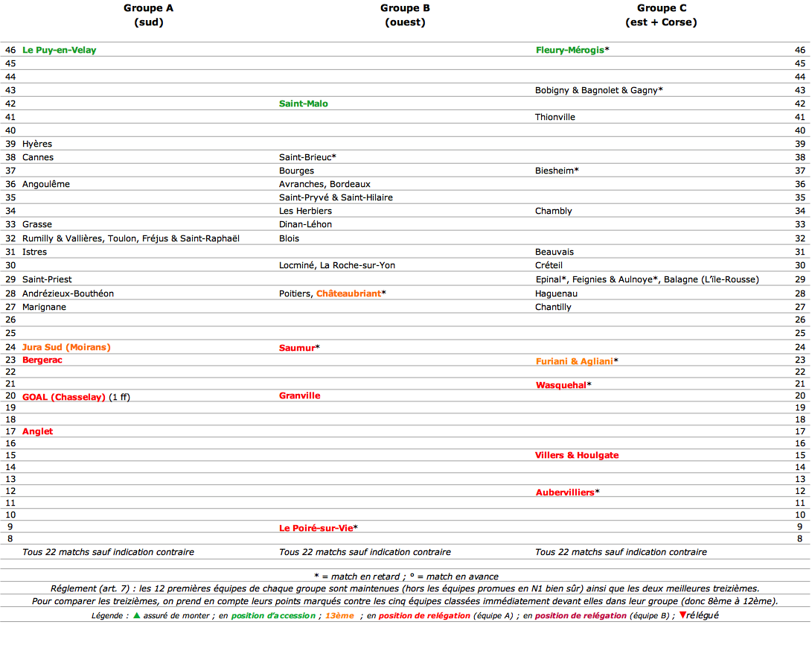Select Grasse in Groupe A
This screenshot has height=645, width=812.
(37, 225)
